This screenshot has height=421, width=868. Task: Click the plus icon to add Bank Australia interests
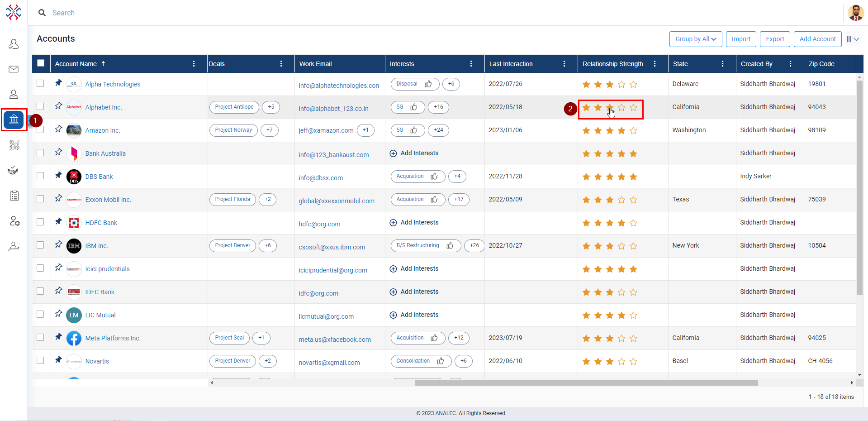coord(393,153)
